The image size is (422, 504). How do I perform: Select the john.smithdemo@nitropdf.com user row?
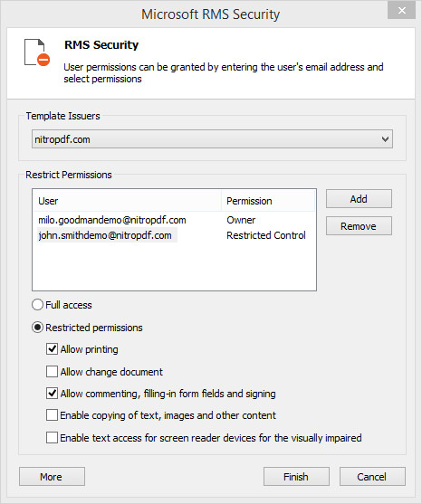click(x=174, y=235)
